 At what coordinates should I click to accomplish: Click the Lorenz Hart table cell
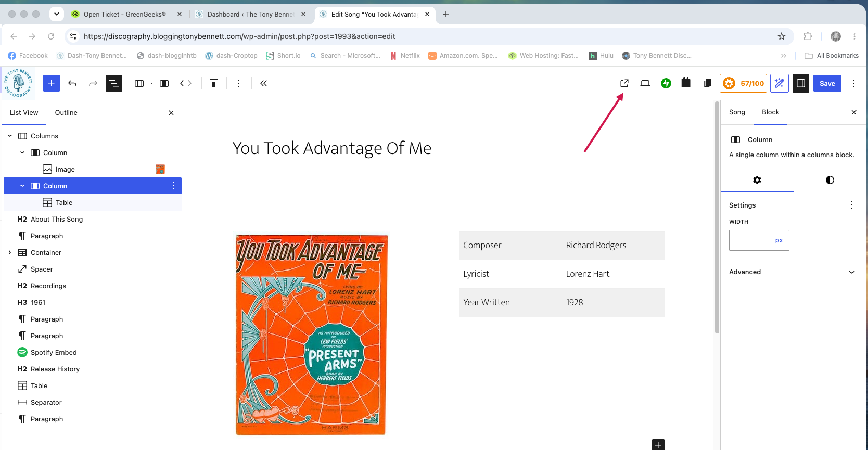(588, 274)
